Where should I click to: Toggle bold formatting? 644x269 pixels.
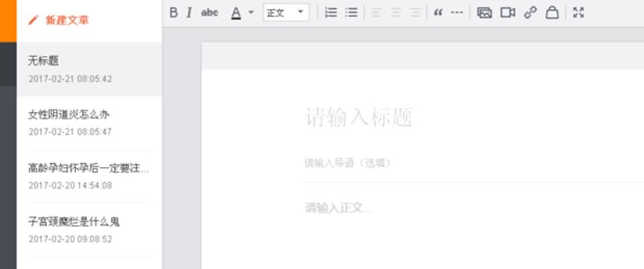173,13
